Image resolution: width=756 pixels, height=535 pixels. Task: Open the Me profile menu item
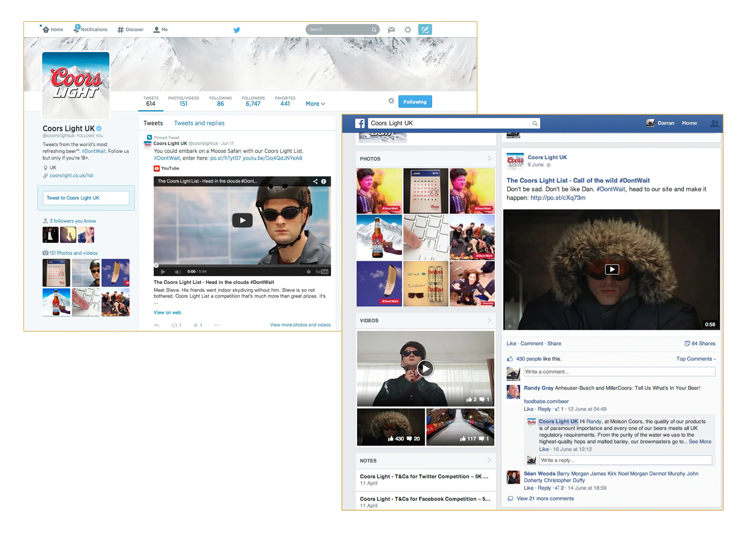(161, 30)
